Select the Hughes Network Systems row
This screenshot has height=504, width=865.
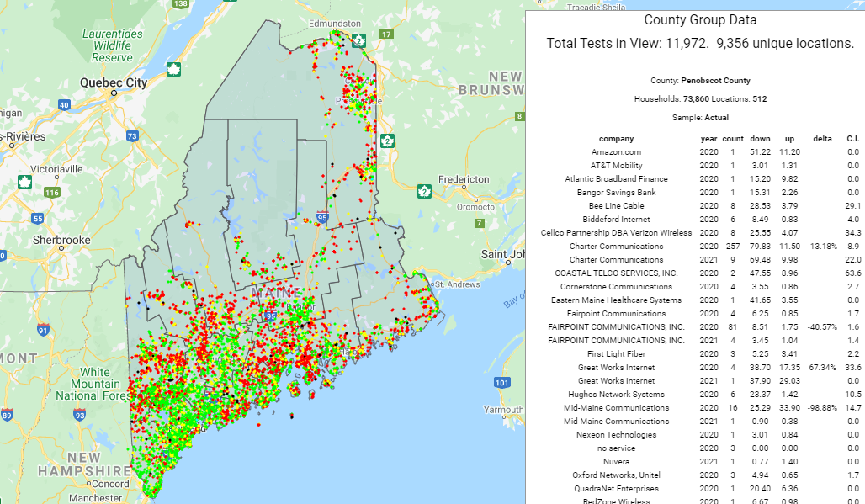[700, 395]
